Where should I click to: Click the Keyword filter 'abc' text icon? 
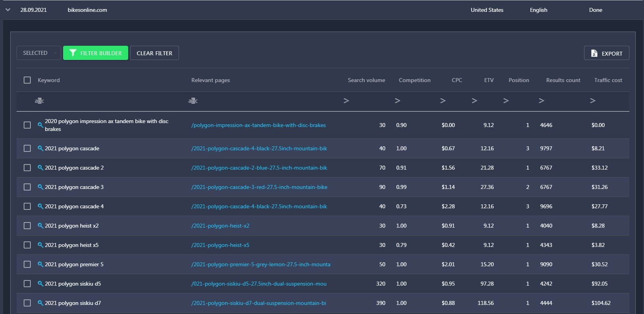[x=39, y=101]
